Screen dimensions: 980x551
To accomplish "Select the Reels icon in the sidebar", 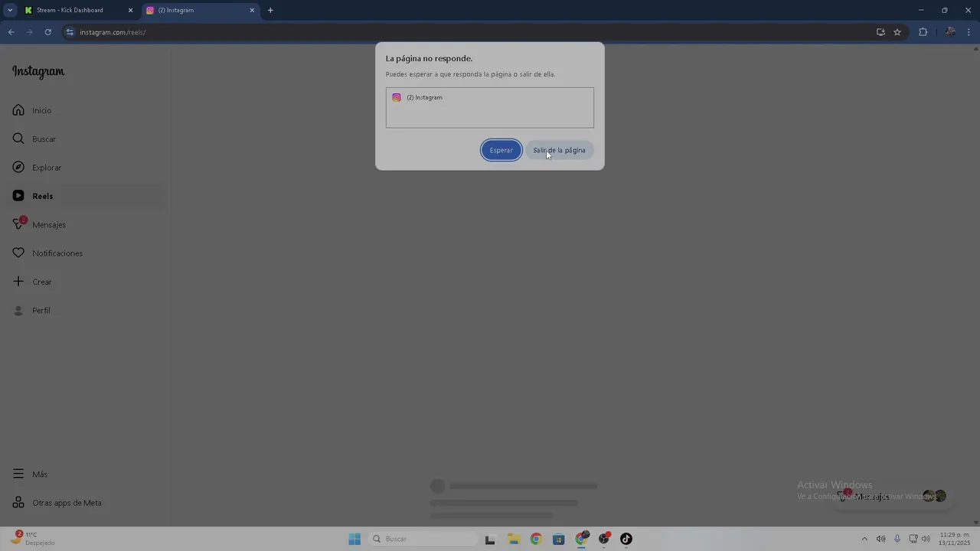I will (x=18, y=196).
